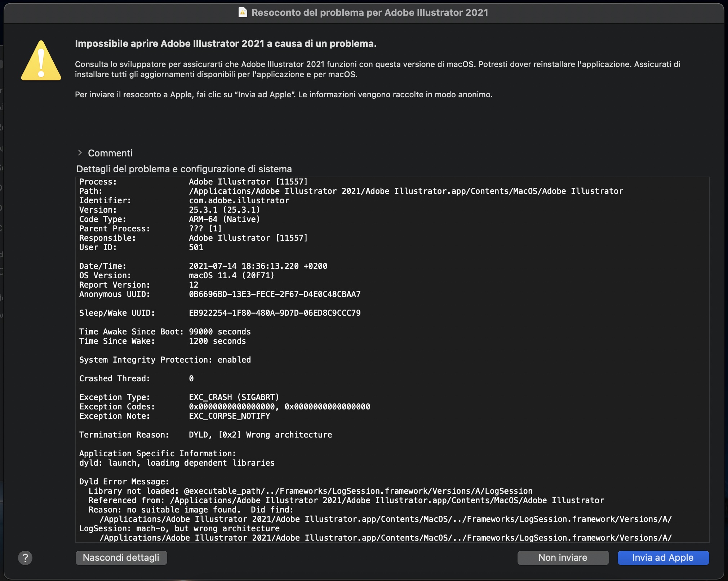Click the Crashed Thread value 0

(191, 378)
